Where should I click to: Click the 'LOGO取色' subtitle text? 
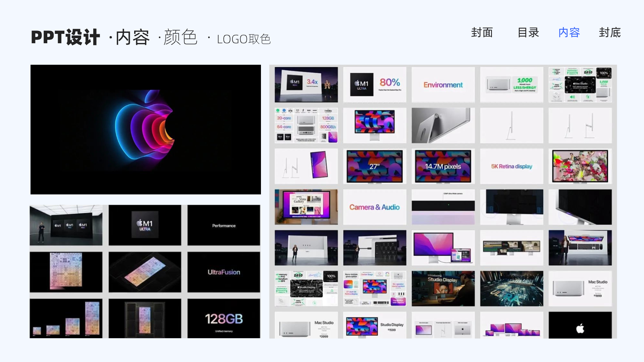coord(244,39)
